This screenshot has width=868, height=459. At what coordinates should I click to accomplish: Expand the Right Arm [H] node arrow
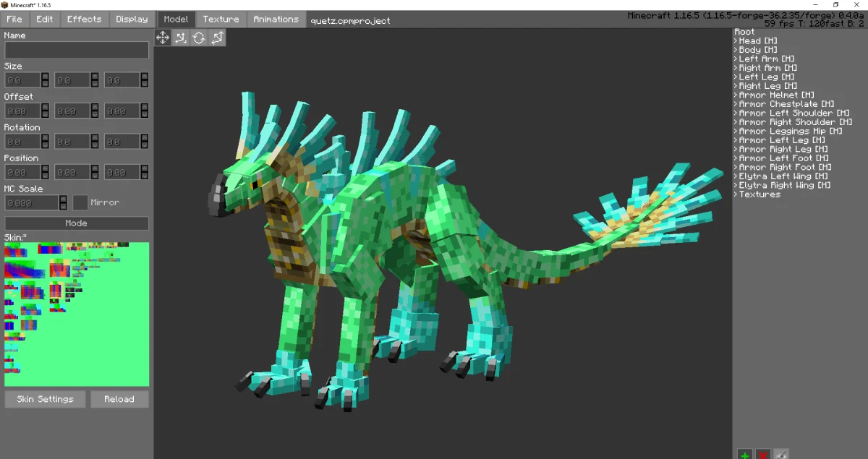[736, 68]
